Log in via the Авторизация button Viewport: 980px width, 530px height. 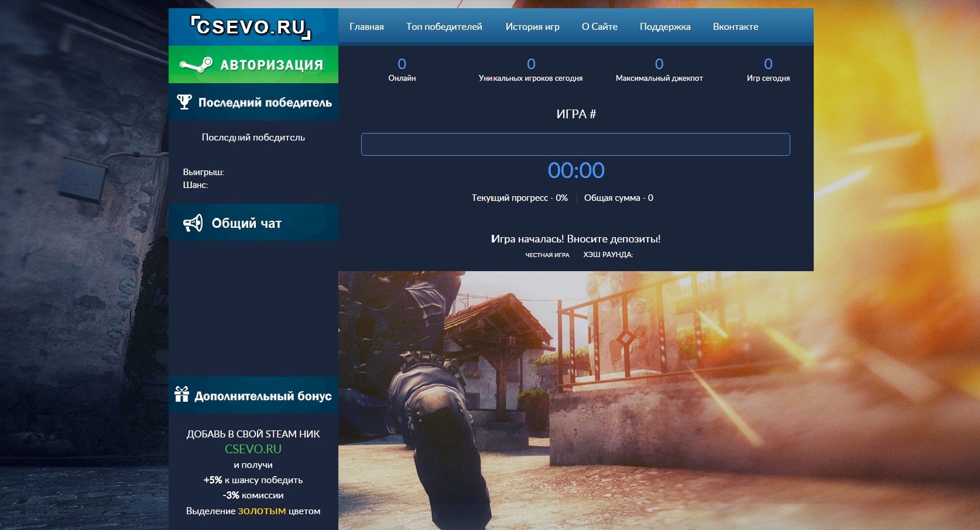click(x=253, y=64)
